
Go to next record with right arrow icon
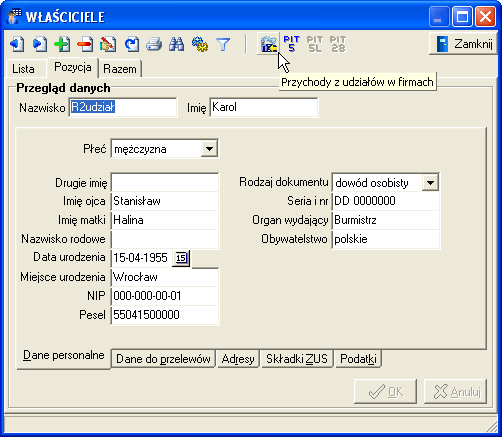pos(40,44)
